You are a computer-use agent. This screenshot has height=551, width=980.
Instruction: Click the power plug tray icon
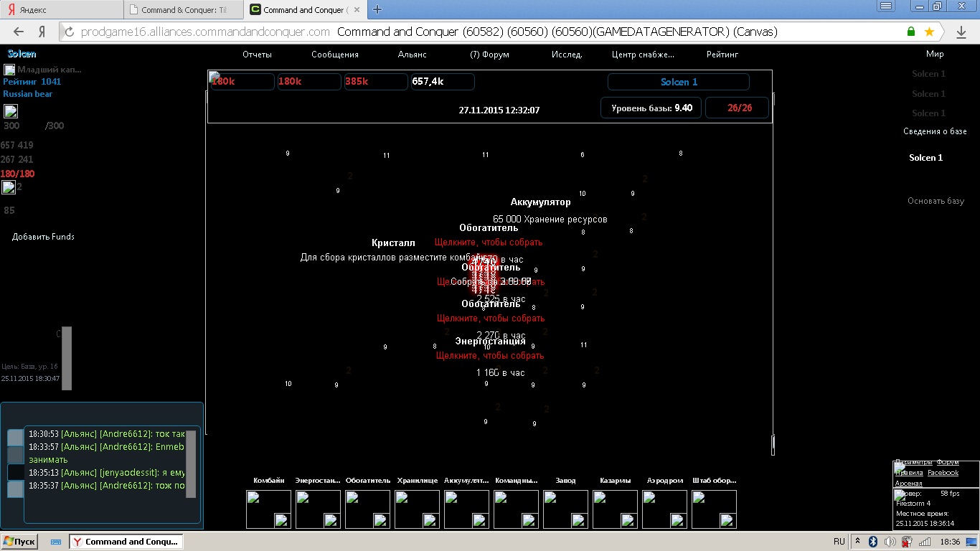[908, 542]
